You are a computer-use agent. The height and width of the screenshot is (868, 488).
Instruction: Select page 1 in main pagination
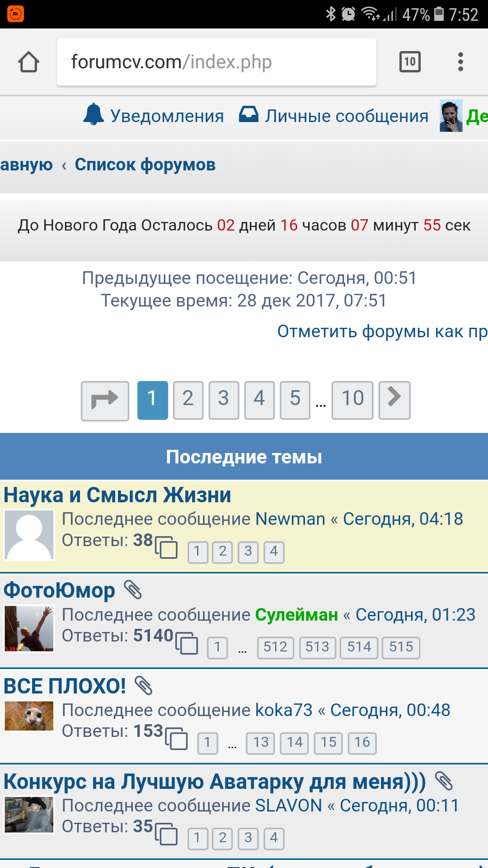tap(152, 400)
